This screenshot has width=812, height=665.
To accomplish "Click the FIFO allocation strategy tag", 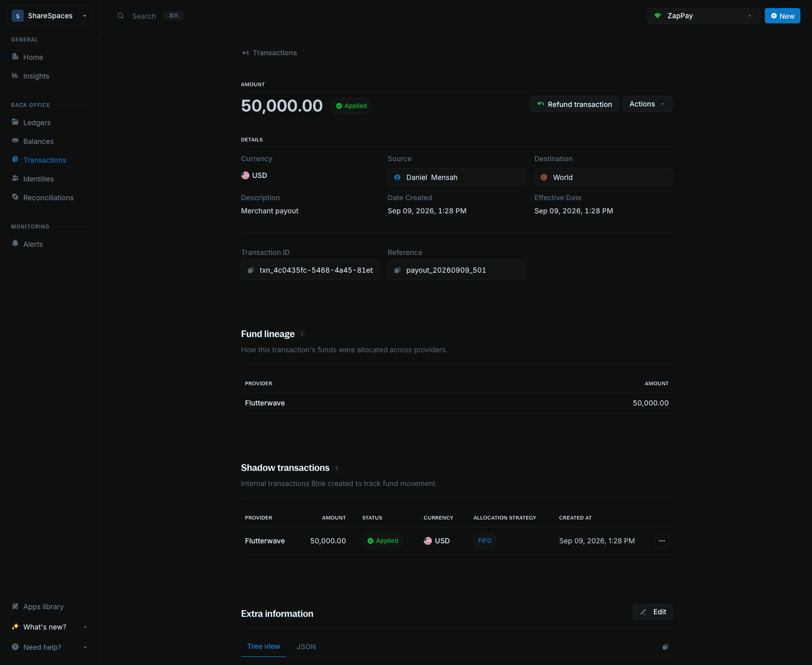I will [x=485, y=541].
